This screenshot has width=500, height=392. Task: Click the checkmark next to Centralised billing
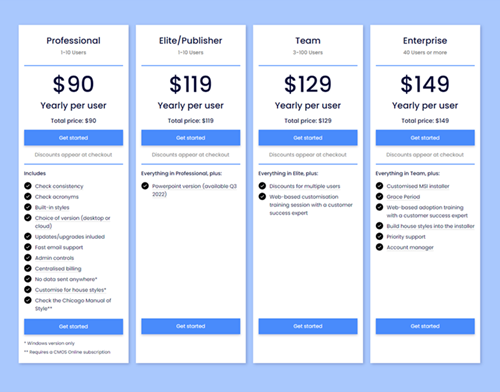click(28, 268)
